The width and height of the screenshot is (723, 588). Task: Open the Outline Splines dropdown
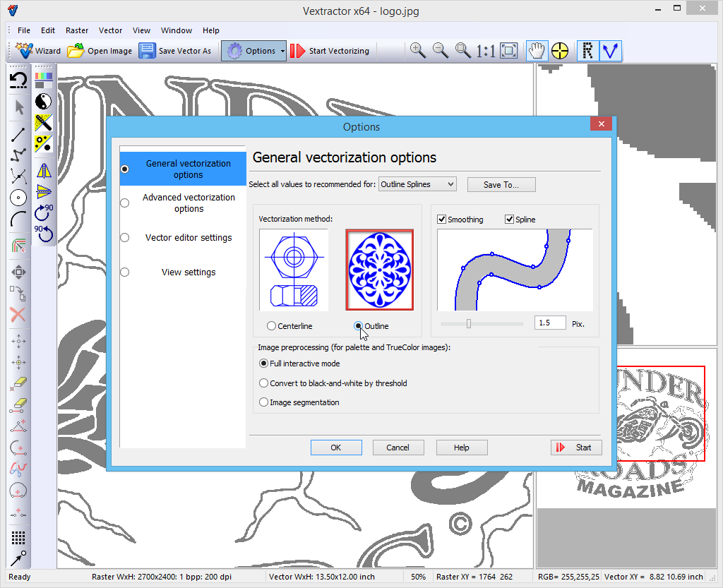point(417,184)
